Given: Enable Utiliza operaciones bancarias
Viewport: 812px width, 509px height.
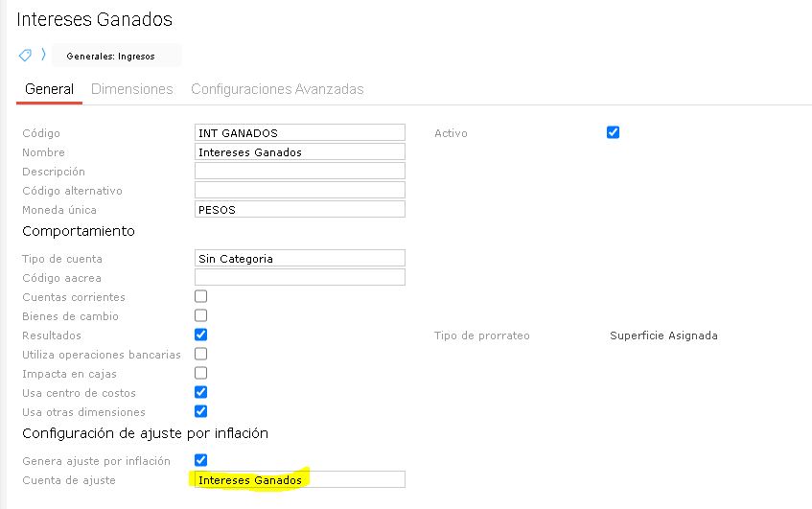Looking at the screenshot, I should point(201,354).
